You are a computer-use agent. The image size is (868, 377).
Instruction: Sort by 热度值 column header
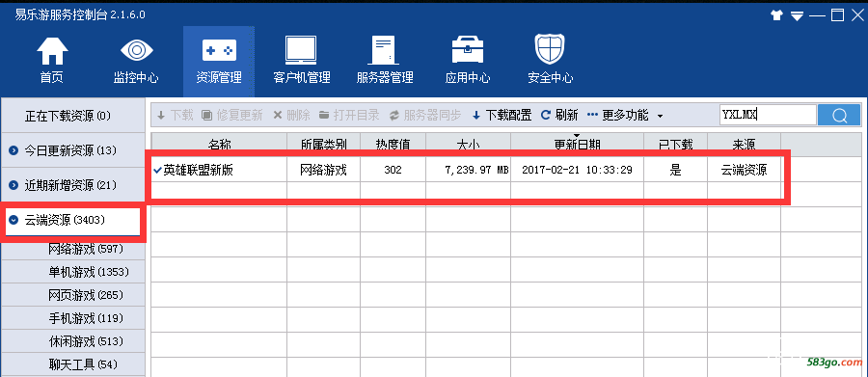click(393, 144)
